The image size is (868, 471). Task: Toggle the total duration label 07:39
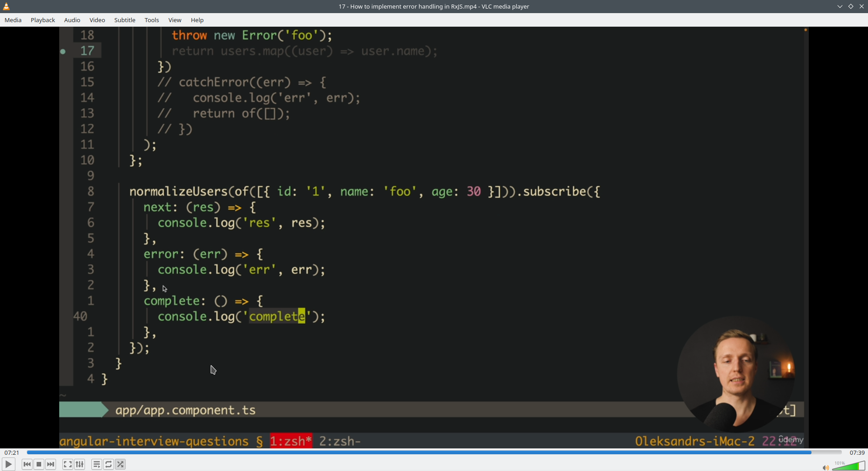[857, 452]
